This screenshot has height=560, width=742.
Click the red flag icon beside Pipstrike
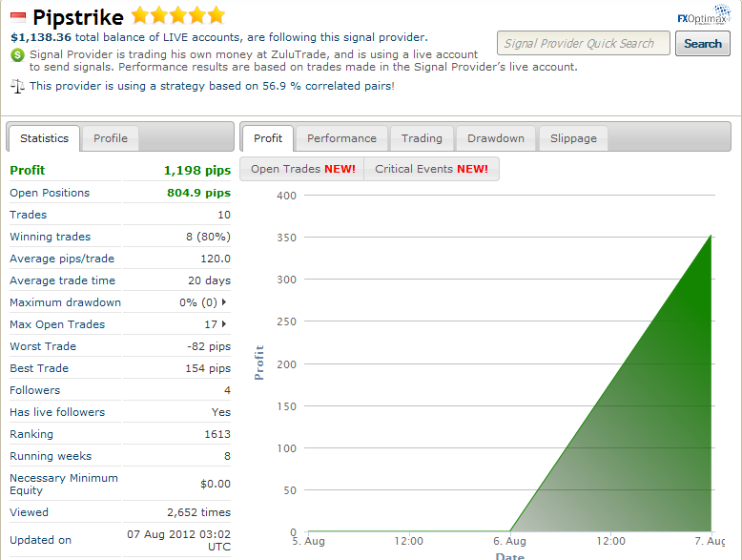pyautogui.click(x=18, y=17)
